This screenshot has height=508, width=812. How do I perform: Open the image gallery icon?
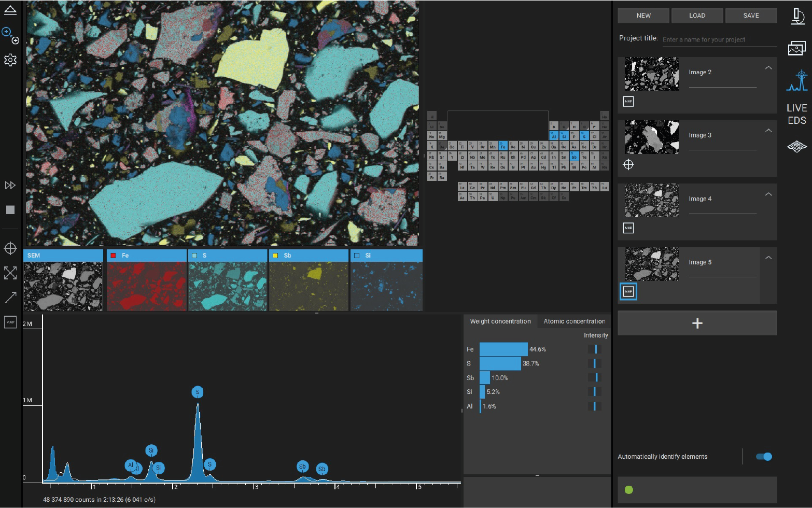point(797,48)
